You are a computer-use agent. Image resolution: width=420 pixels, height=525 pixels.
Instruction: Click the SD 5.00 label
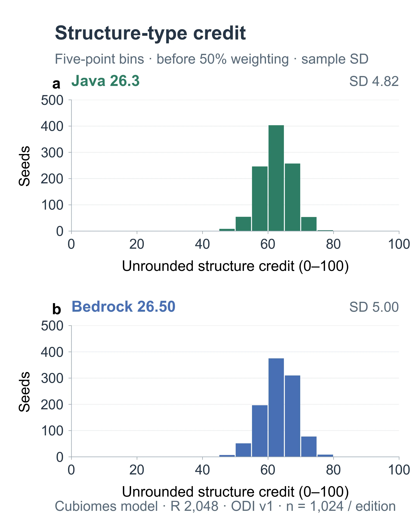(x=374, y=307)
